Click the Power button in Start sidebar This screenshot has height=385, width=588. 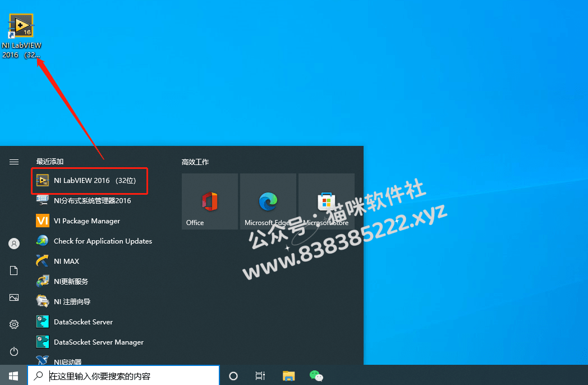pyautogui.click(x=14, y=351)
